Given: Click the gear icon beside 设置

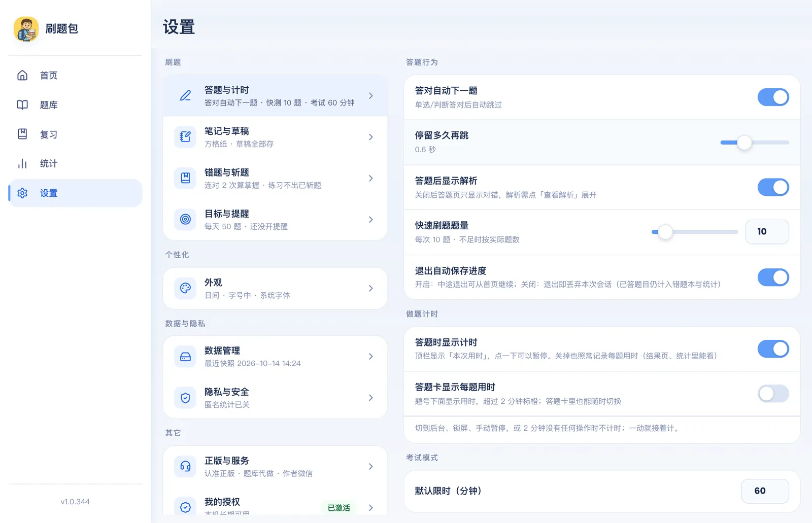Looking at the screenshot, I should [22, 193].
